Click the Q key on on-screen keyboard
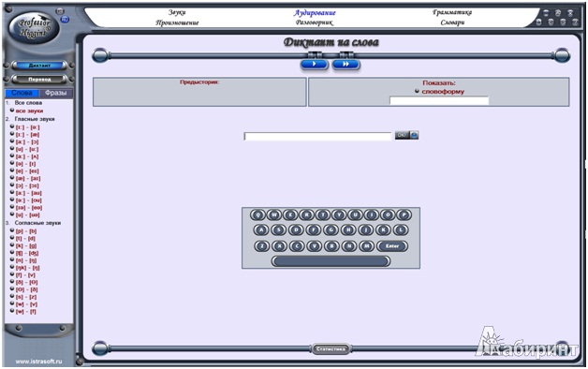Screen dimensions: 588x369 tap(257, 215)
